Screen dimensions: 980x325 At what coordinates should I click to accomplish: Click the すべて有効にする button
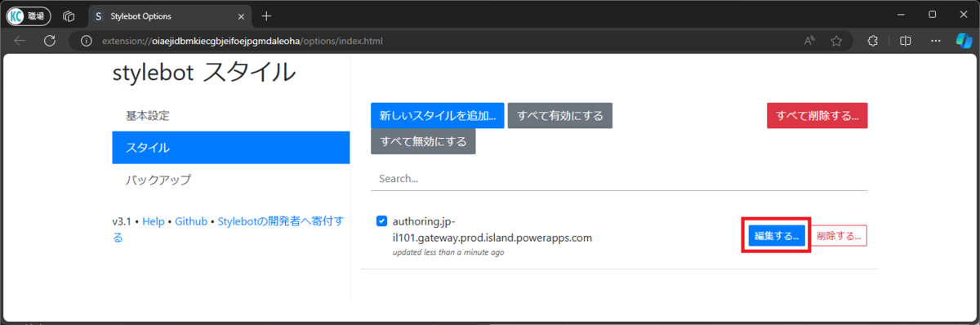pos(559,116)
